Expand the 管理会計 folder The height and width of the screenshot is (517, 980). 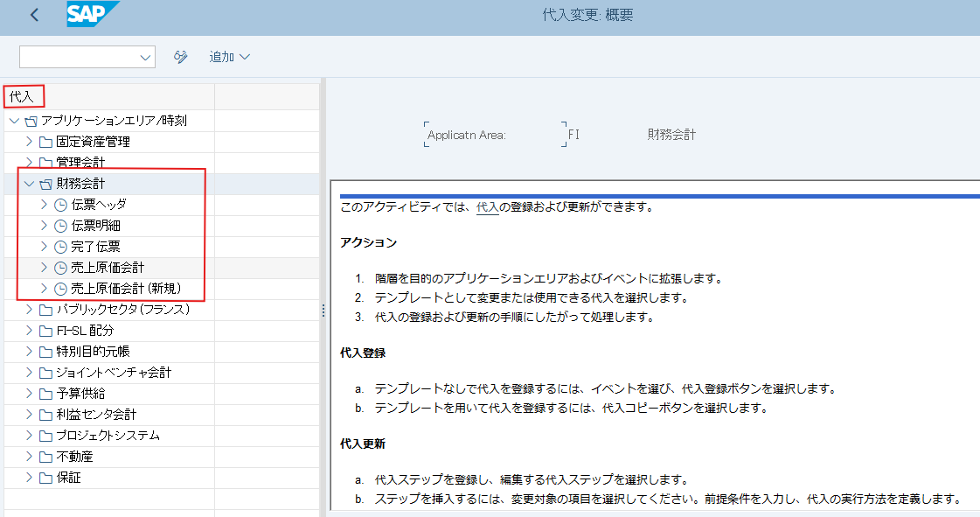pyautogui.click(x=29, y=163)
